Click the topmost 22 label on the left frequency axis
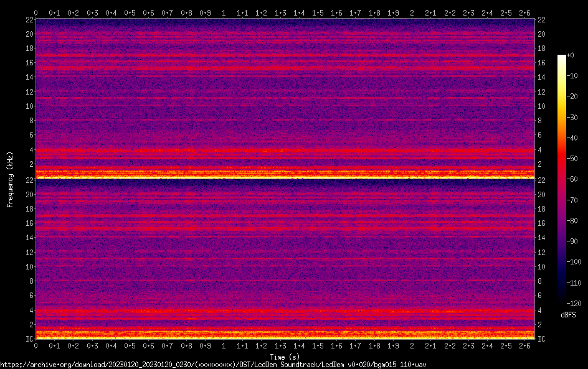The width and height of the screenshot is (588, 369). (29, 19)
